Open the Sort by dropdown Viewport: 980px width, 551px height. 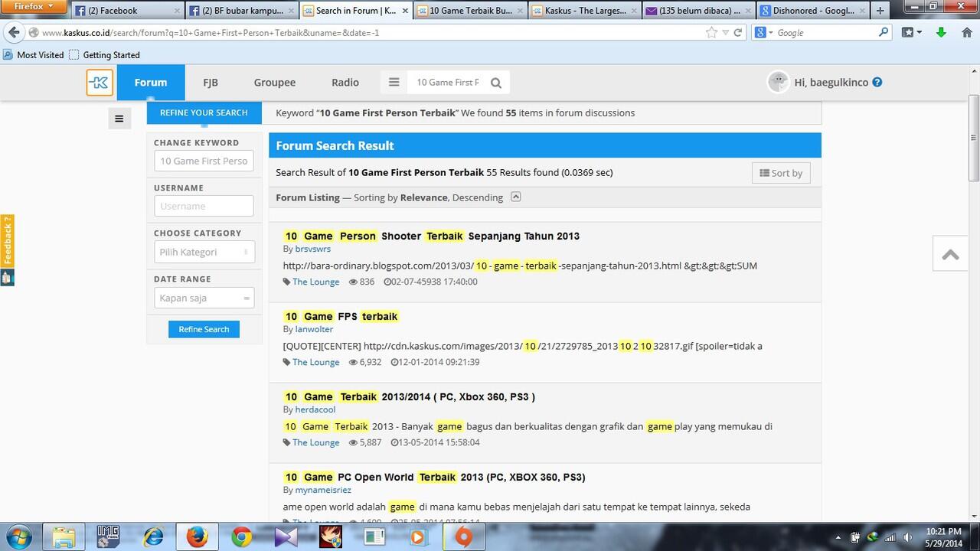(781, 173)
